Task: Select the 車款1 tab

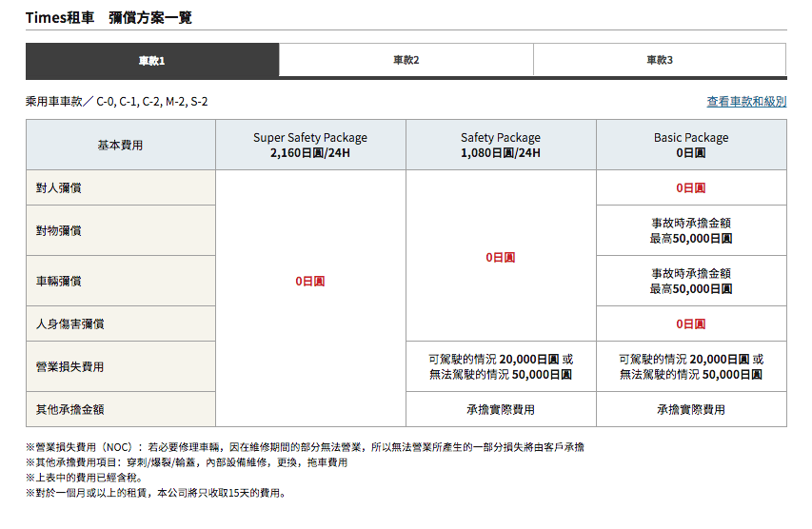Action: pos(152,61)
